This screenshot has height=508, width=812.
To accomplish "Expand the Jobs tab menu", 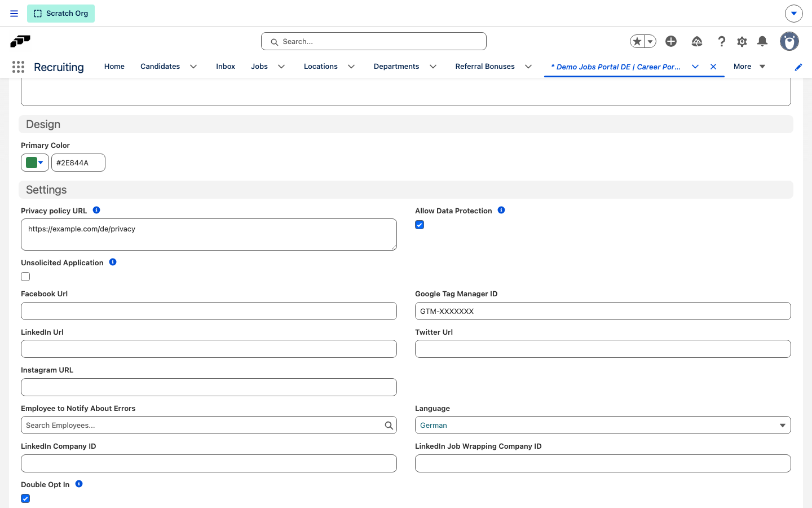I will point(281,67).
